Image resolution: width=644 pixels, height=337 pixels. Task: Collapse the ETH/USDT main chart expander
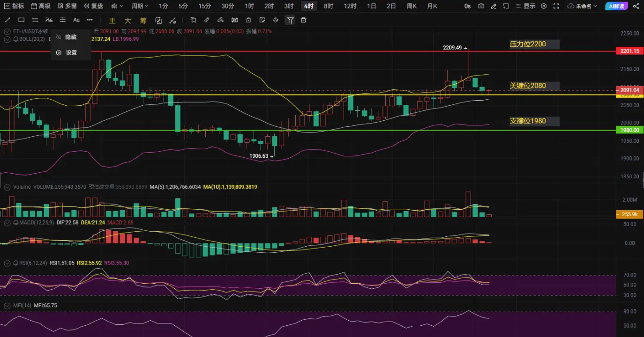[7, 31]
